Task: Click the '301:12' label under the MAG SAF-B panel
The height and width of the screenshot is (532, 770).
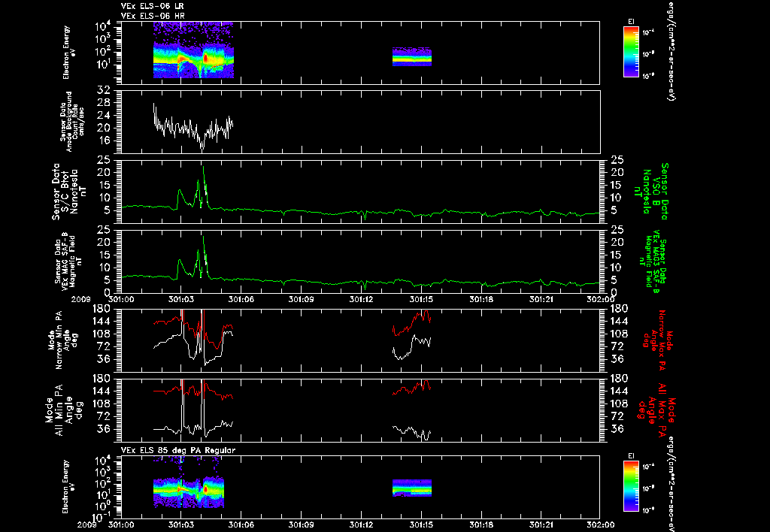Action: 361,299
